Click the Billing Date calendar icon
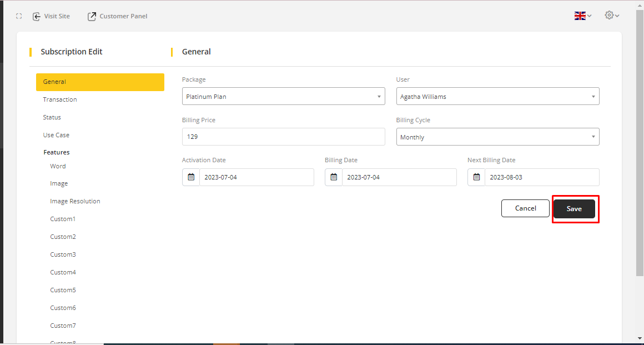This screenshot has width=644, height=345. (334, 177)
